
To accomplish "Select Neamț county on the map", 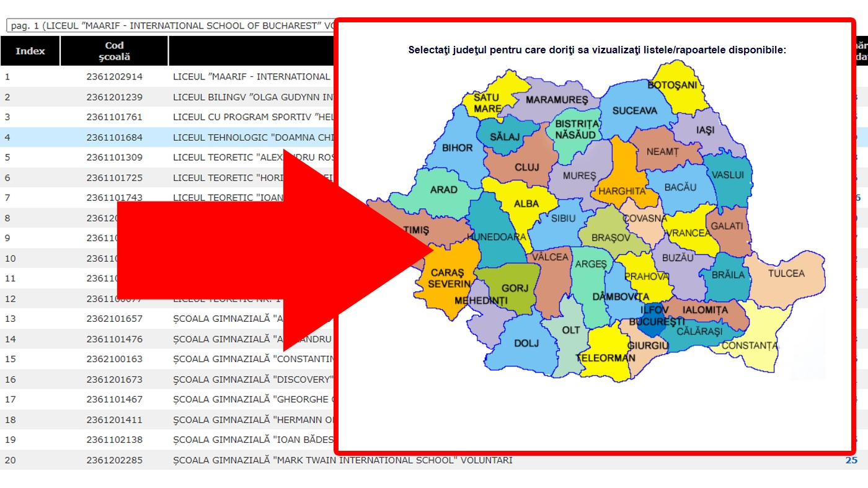I will [x=662, y=151].
